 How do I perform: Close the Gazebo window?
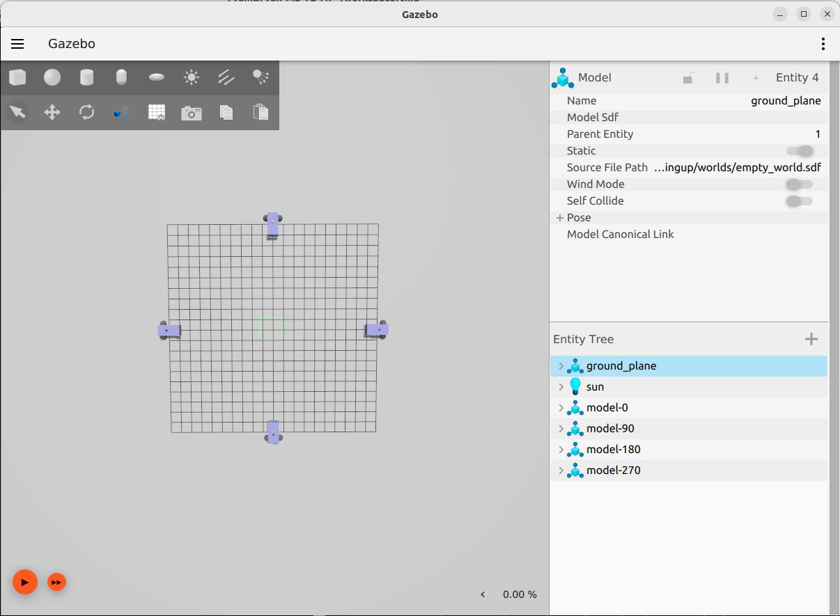[827, 14]
